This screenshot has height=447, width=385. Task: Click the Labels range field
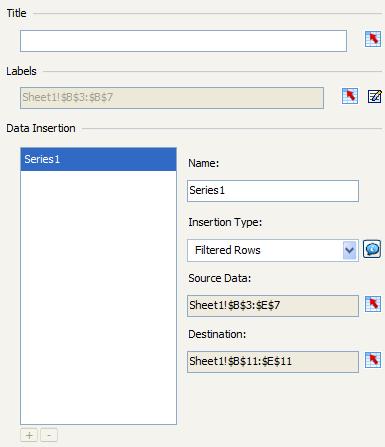click(172, 98)
